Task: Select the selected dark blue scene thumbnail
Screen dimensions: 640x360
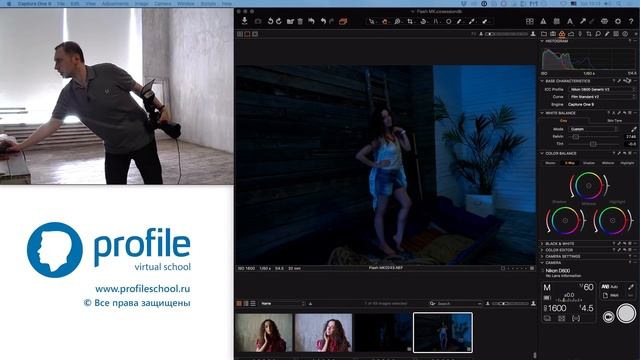Action: (443, 332)
